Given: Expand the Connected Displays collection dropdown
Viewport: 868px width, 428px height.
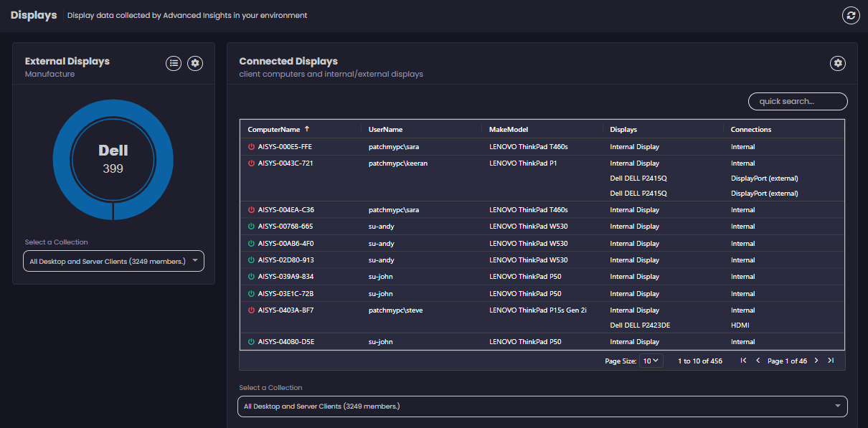Looking at the screenshot, I should click(x=542, y=406).
